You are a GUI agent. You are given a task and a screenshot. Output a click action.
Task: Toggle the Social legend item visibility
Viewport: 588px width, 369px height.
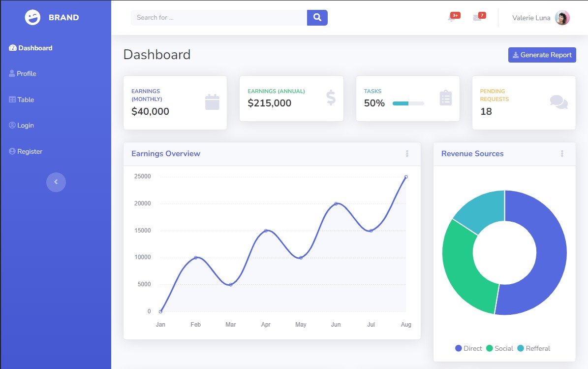(x=499, y=348)
